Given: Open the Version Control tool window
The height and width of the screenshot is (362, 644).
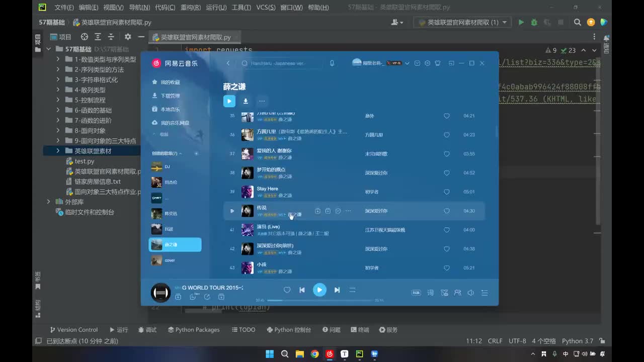Looking at the screenshot, I should [x=73, y=330].
